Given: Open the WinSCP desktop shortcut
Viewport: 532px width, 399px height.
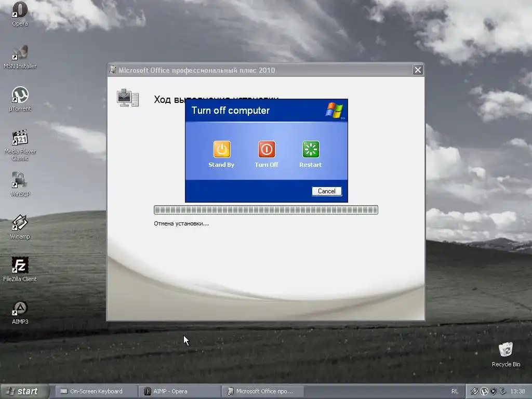Looking at the screenshot, I should pyautogui.click(x=20, y=184).
